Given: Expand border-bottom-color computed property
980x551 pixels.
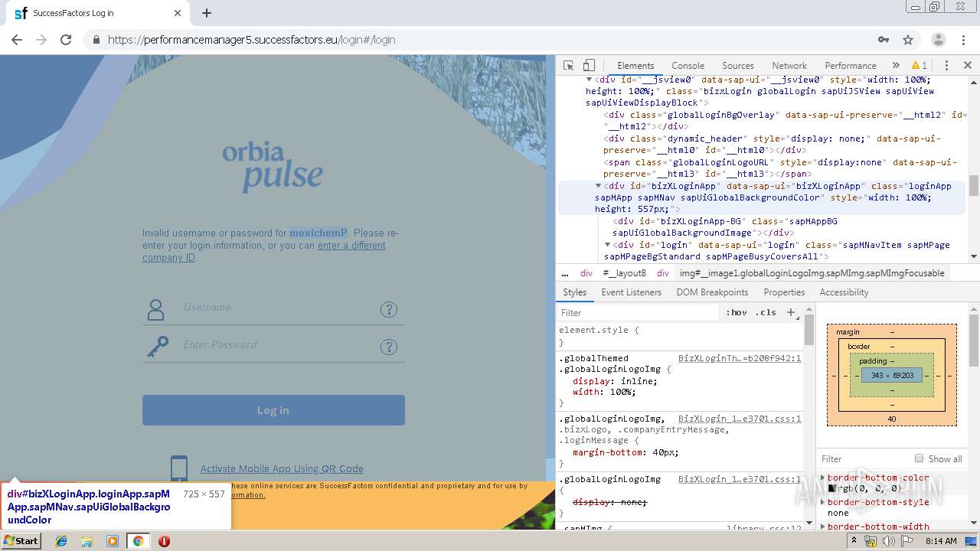Looking at the screenshot, I should (x=823, y=478).
